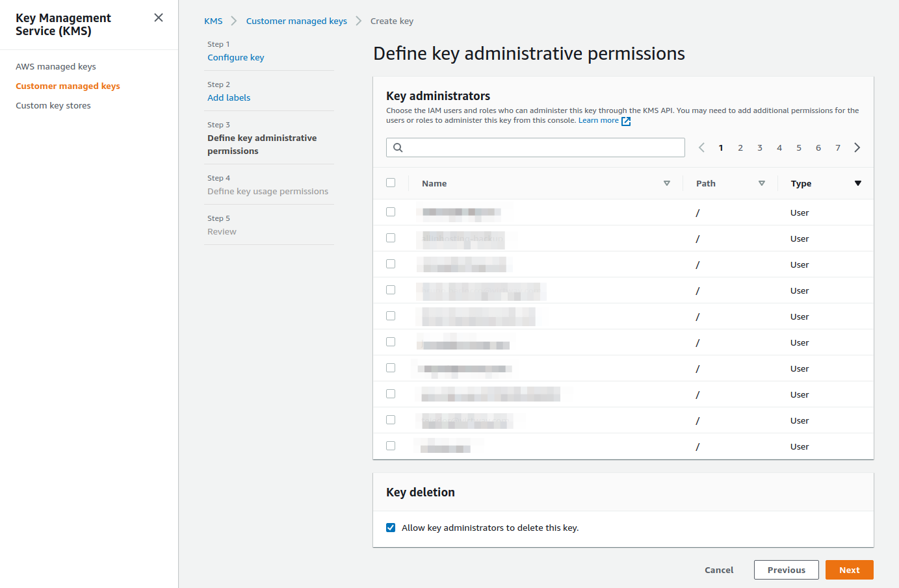
Task: Click the Type column sort triangle
Action: [858, 183]
